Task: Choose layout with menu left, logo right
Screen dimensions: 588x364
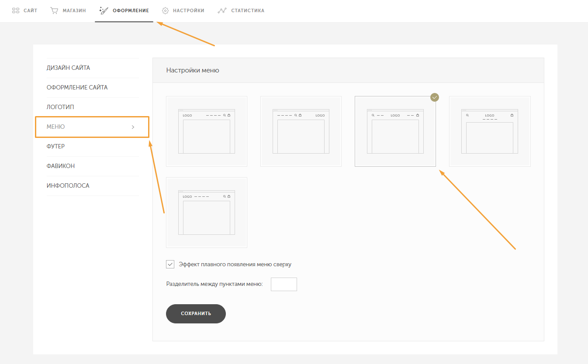Action: click(x=301, y=131)
